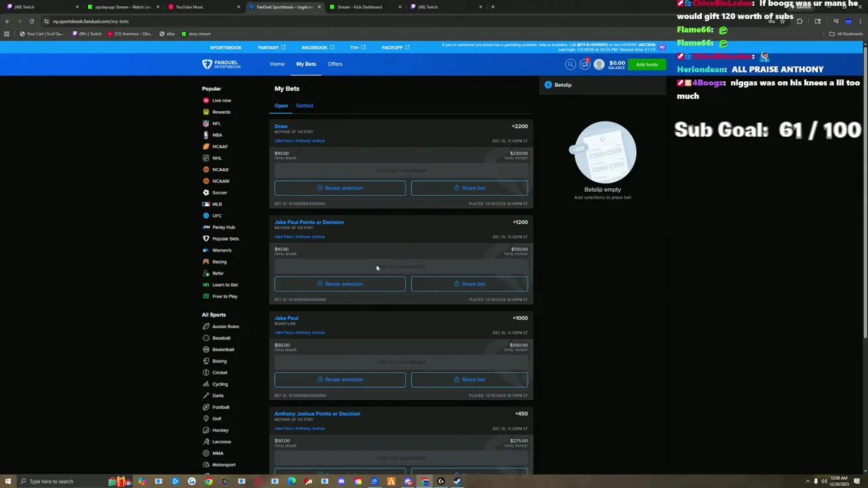Open the abey stream bookmark
The image size is (868, 488).
pyautogui.click(x=195, y=34)
